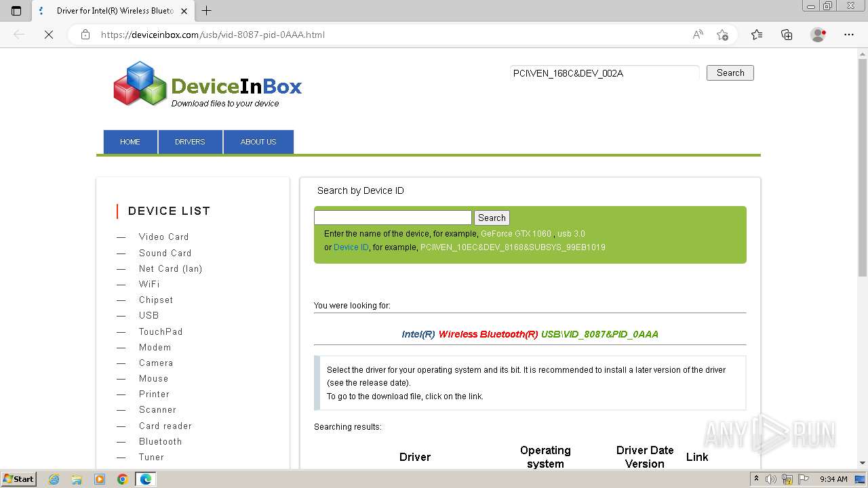
Task: Open Edge Settings and more menu
Action: coord(849,35)
